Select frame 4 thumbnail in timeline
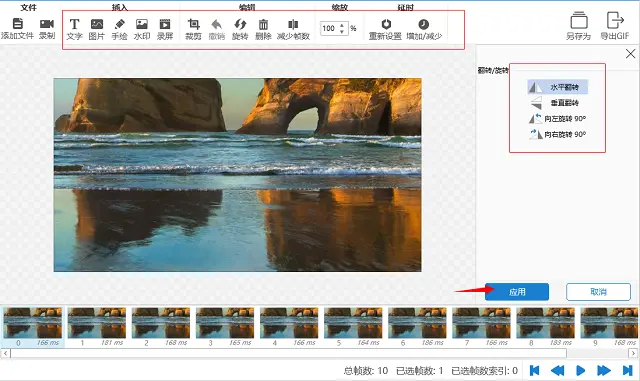Image resolution: width=640 pixels, height=381 pixels. [289, 323]
